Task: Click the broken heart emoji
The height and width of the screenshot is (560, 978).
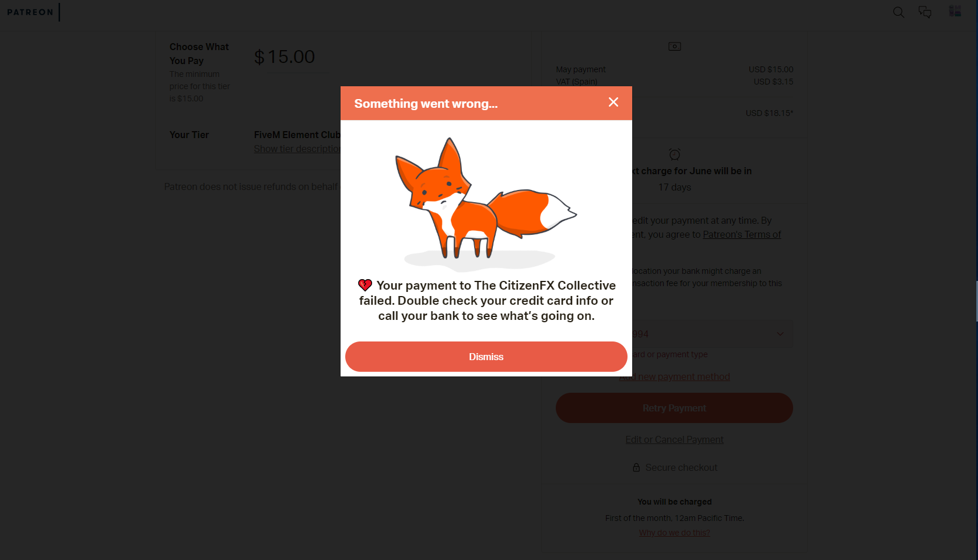Action: tap(365, 285)
